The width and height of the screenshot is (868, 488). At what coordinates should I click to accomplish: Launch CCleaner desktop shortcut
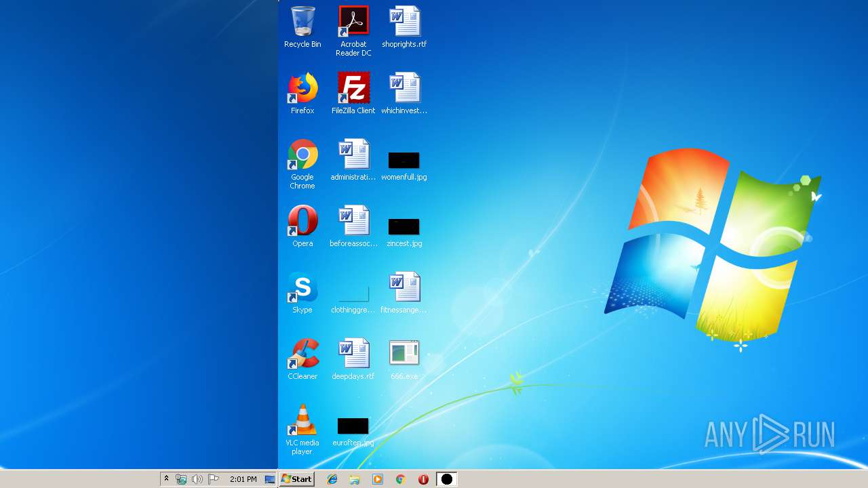pyautogui.click(x=302, y=359)
